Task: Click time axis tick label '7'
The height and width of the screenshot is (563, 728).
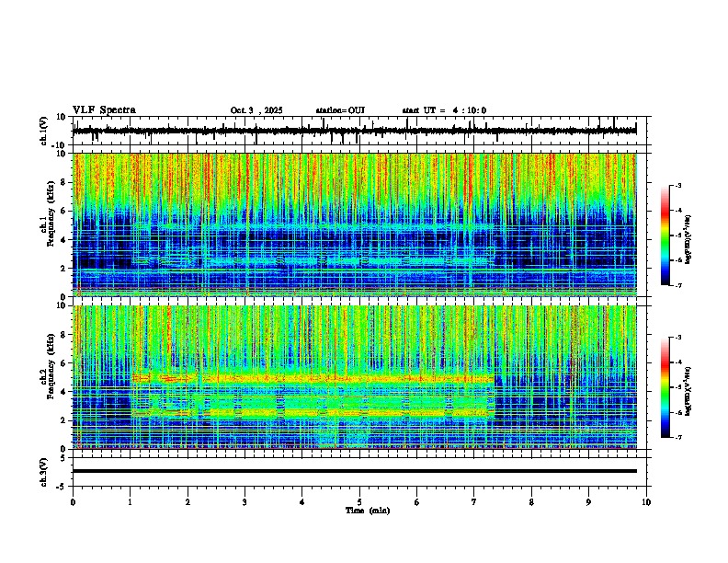Action: (x=474, y=502)
